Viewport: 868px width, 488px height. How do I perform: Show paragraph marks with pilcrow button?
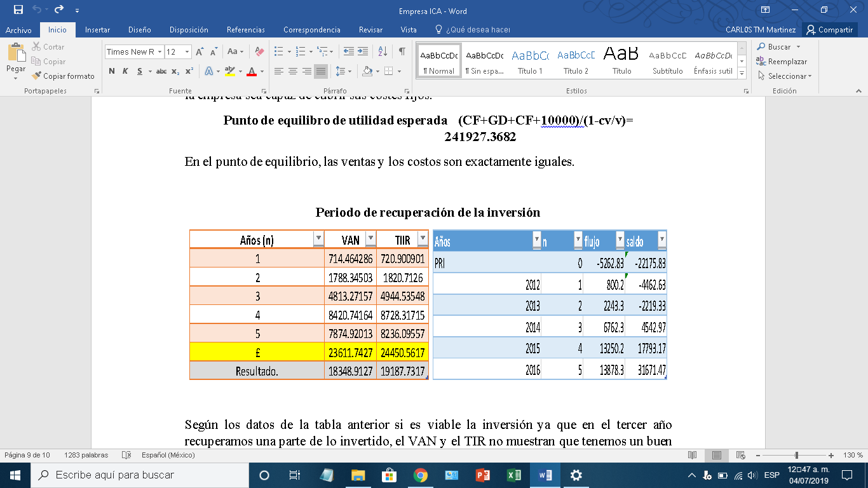[x=402, y=51]
